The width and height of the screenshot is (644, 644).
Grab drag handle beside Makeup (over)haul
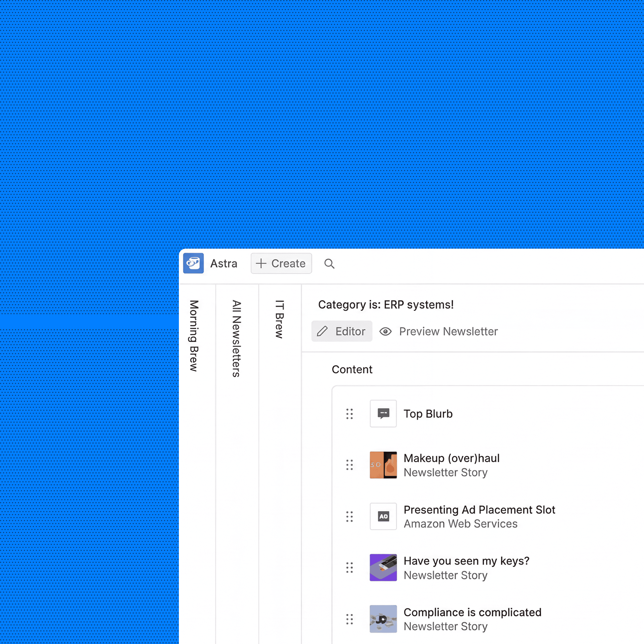[x=349, y=465]
